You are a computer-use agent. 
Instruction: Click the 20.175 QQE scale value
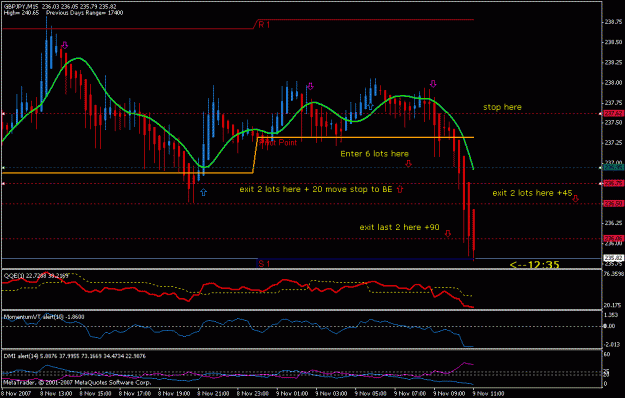[x=613, y=306]
